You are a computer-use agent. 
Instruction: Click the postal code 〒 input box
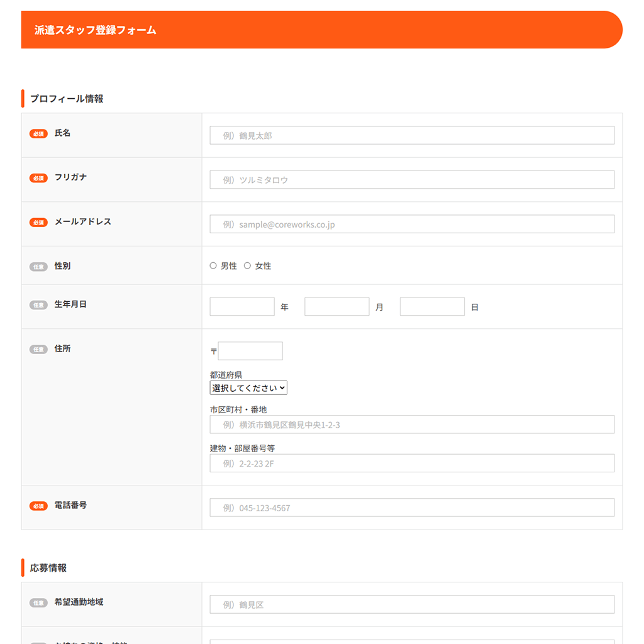point(250,351)
